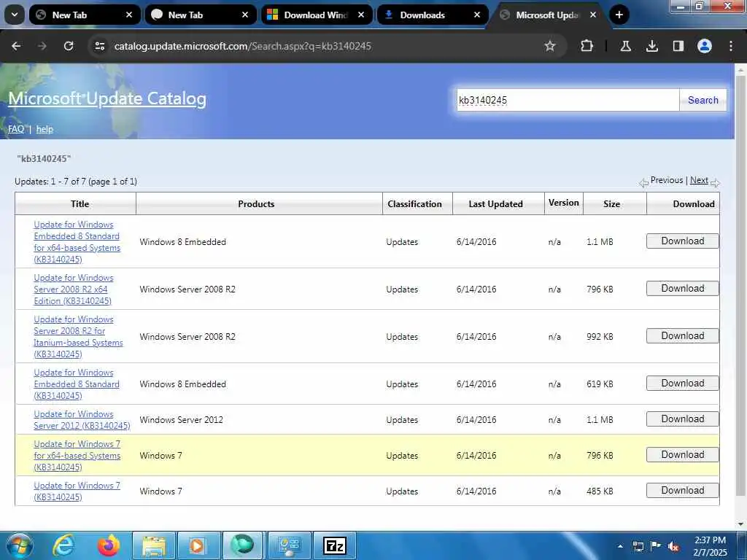Open the Windows Start menu orb
This screenshot has width=747, height=560.
19,545
